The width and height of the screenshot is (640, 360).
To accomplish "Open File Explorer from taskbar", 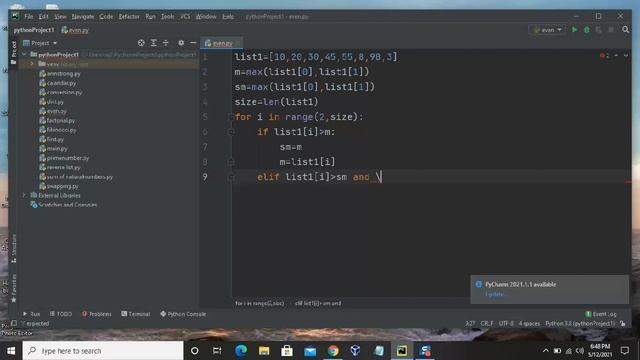I will (x=264, y=351).
